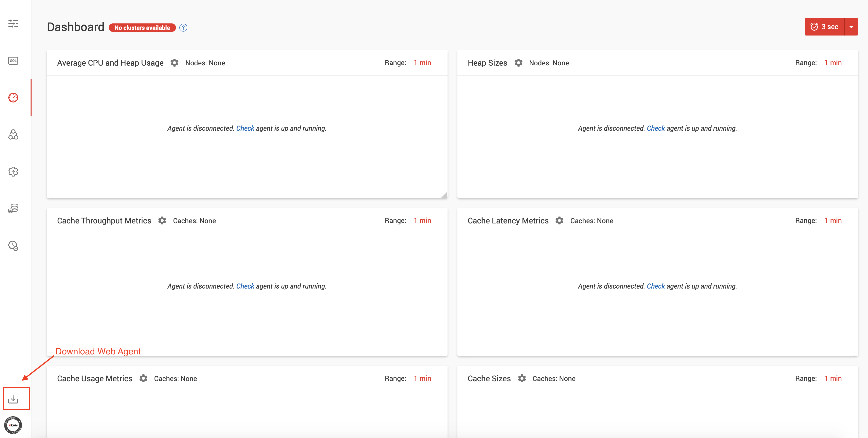868x438 pixels.
Task: Change Cache Throughput Metrics range 1 min
Action: pyautogui.click(x=422, y=220)
